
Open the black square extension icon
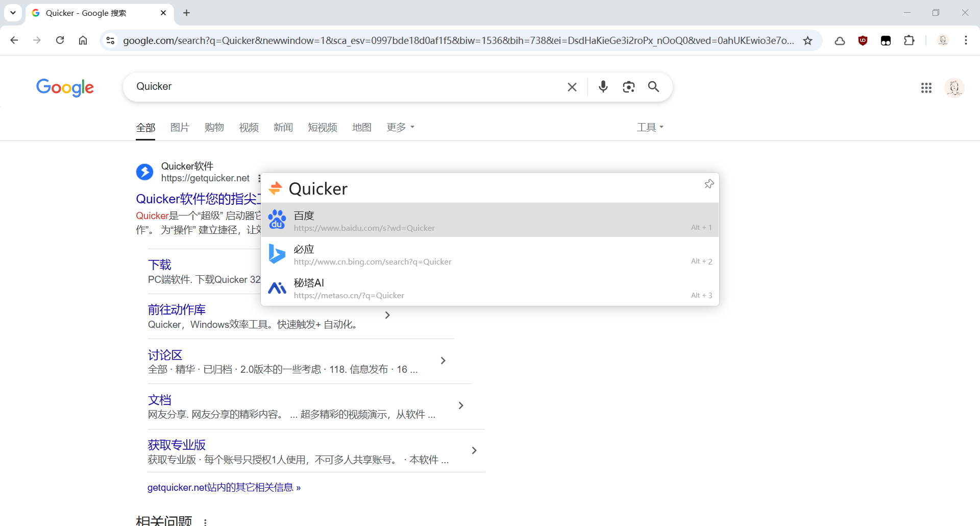coord(886,40)
